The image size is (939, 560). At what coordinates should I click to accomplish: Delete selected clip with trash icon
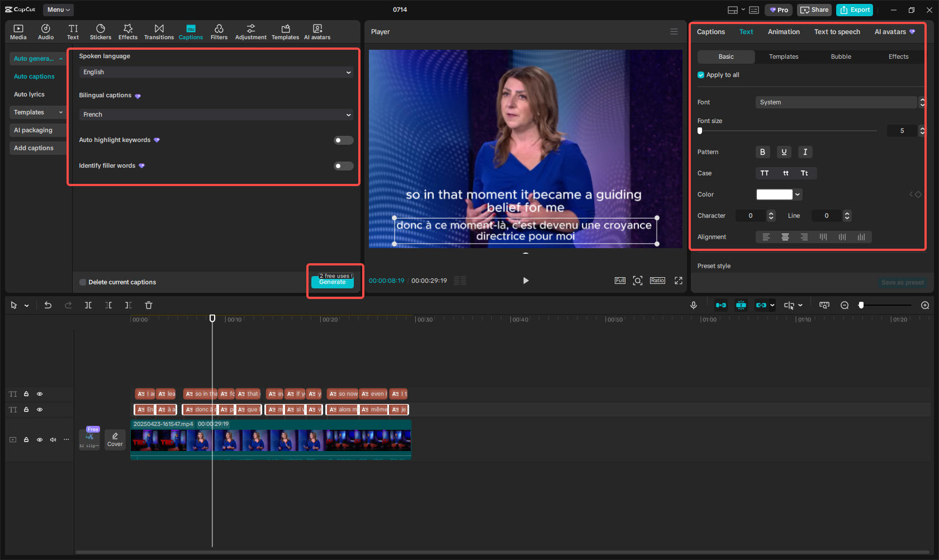[x=149, y=305]
